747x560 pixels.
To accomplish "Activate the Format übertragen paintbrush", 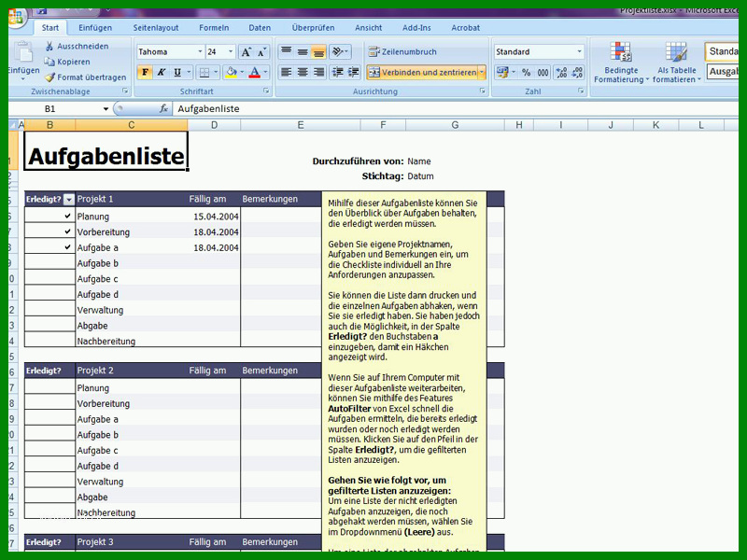I will (x=49, y=77).
